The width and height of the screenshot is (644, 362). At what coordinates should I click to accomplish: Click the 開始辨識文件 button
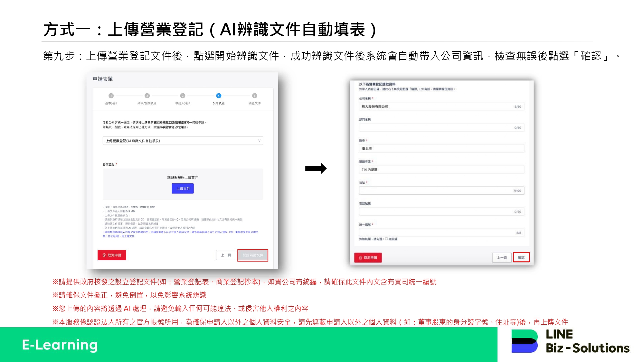tap(253, 255)
